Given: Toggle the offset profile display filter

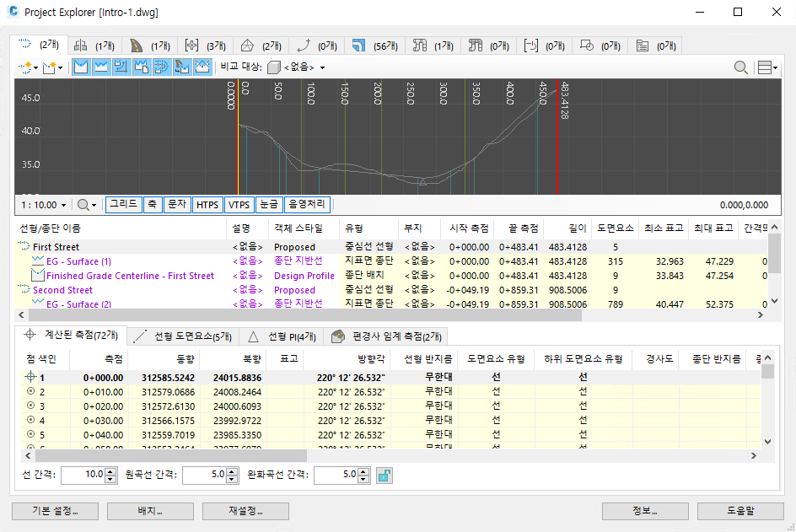Looking at the screenshot, I should (x=121, y=67).
